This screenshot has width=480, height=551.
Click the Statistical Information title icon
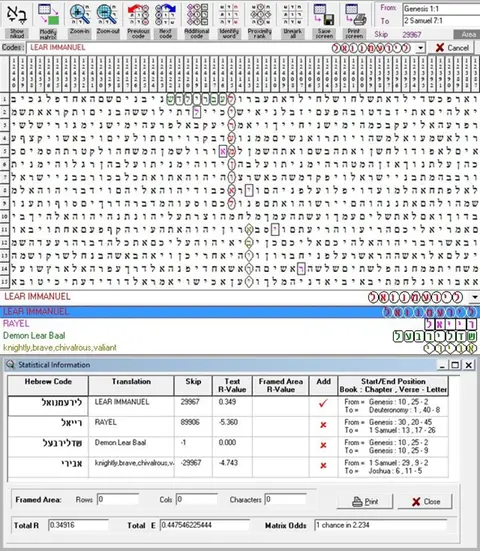pos(10,365)
